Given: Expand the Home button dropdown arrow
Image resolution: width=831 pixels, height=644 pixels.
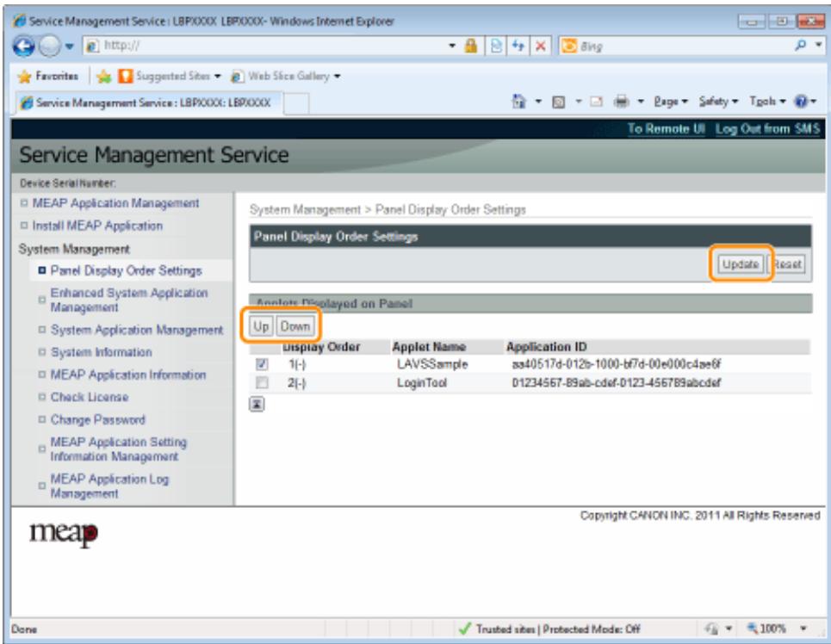Looking at the screenshot, I should point(538,101).
